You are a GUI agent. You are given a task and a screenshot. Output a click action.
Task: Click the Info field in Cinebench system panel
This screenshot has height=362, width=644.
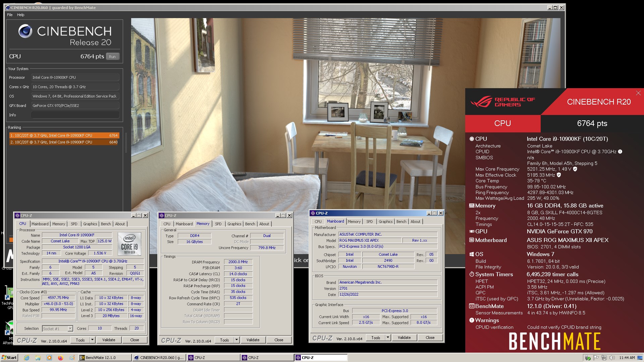tap(75, 115)
